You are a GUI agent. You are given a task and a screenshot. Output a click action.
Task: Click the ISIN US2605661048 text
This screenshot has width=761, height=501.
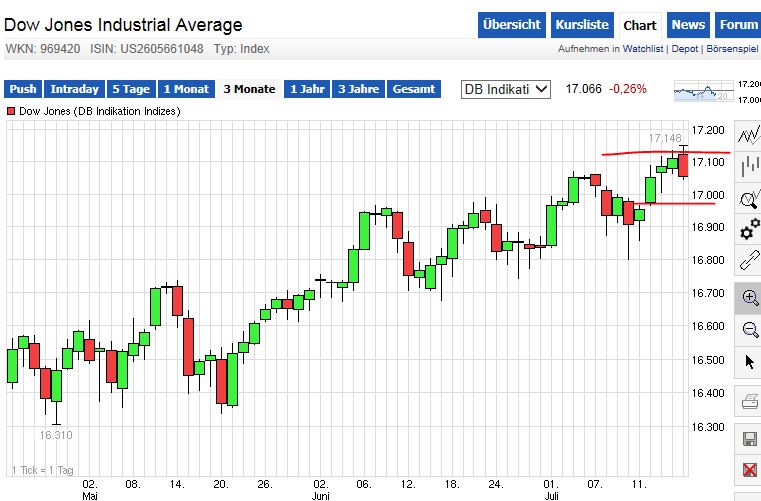[x=147, y=49]
